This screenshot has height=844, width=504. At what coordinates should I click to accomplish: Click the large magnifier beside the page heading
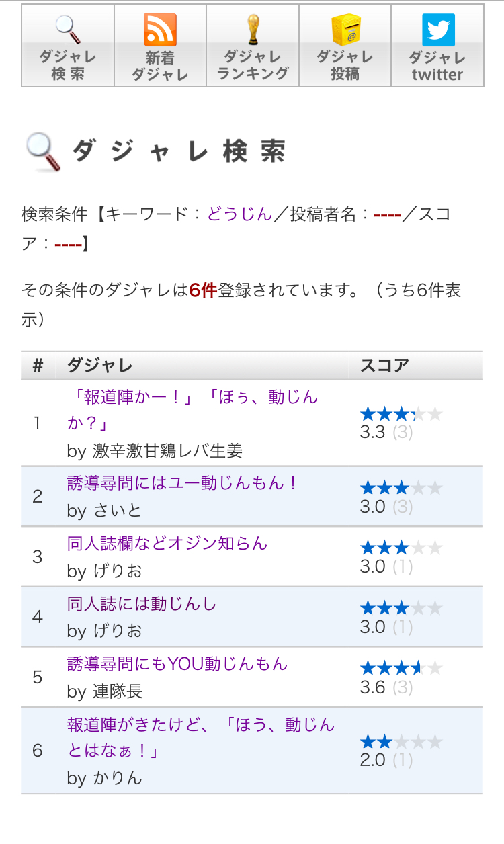43,152
